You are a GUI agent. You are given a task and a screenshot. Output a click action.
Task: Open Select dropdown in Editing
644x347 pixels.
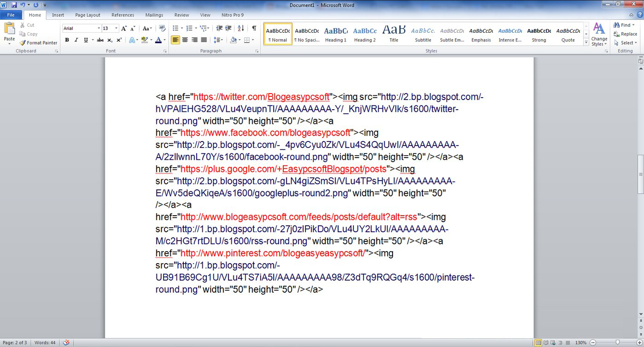click(626, 43)
